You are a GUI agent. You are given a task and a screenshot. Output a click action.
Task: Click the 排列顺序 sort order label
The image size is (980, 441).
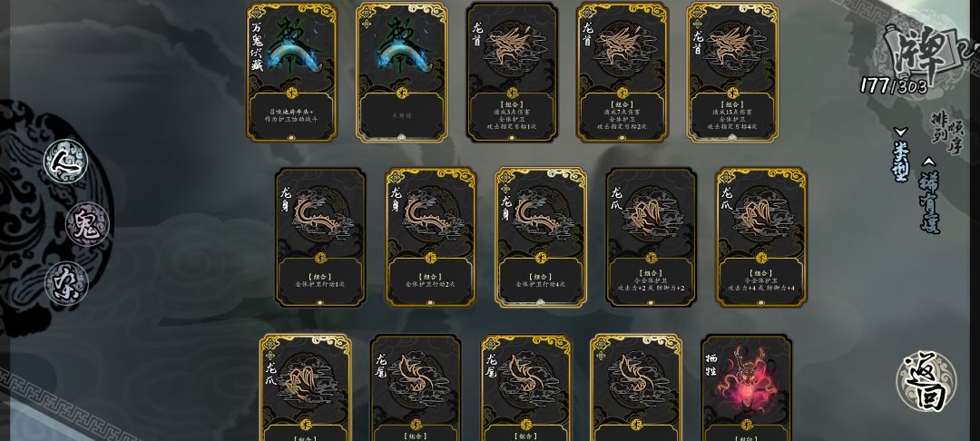948,132
